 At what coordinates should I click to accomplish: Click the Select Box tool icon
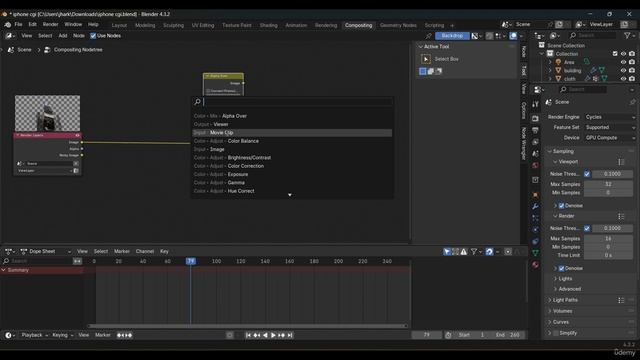pos(426,59)
